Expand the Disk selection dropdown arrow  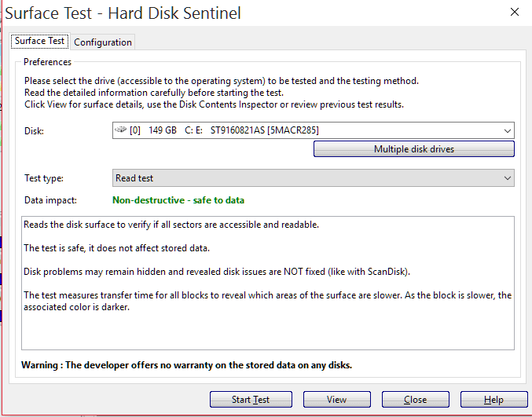[507, 130]
